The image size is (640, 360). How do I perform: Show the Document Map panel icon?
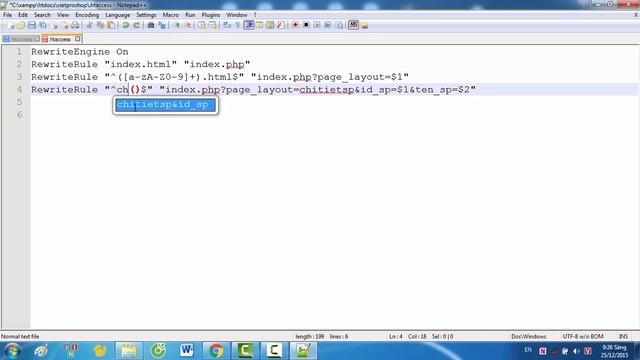(x=270, y=25)
